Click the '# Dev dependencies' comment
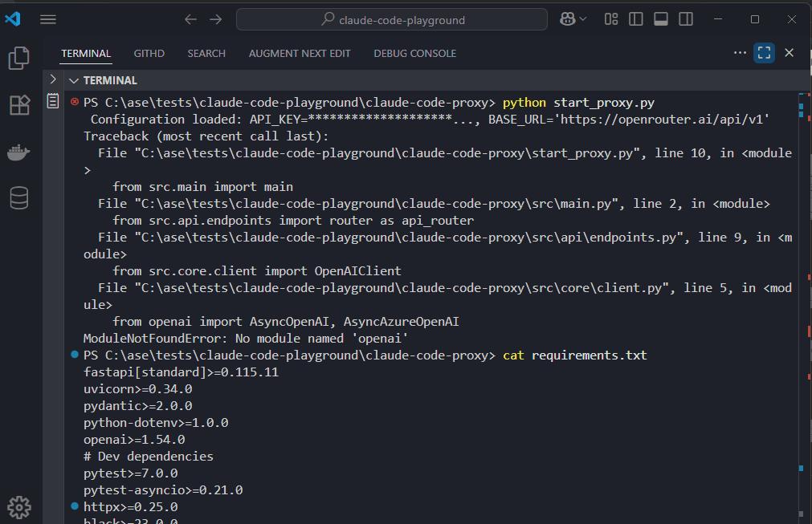This screenshot has height=524, width=812. click(149, 457)
